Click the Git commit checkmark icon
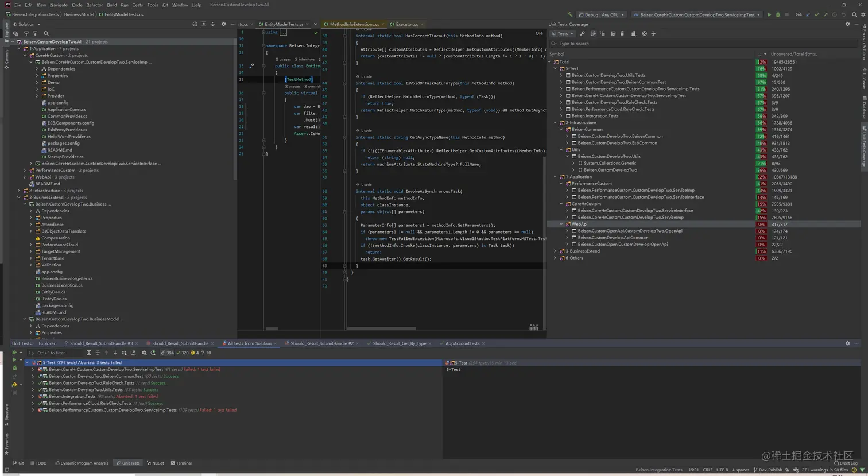Image resolution: width=868 pixels, height=476 pixels. [817, 14]
